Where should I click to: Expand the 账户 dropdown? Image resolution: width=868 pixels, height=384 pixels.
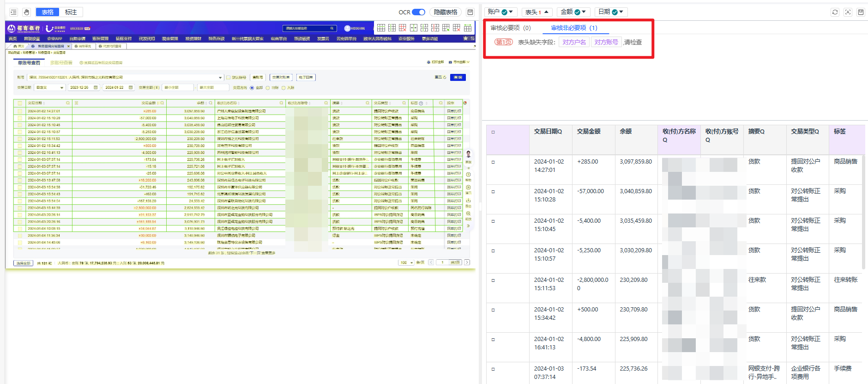coord(500,12)
